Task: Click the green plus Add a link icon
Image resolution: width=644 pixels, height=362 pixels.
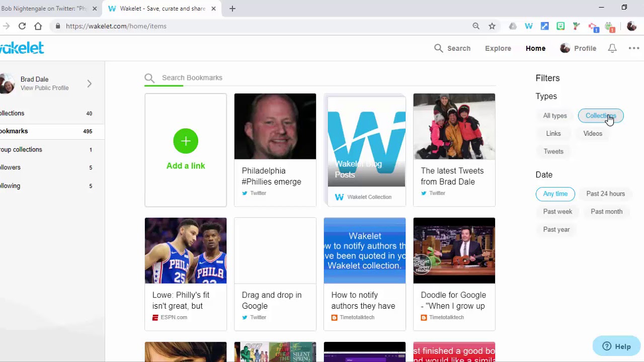Action: (x=186, y=141)
